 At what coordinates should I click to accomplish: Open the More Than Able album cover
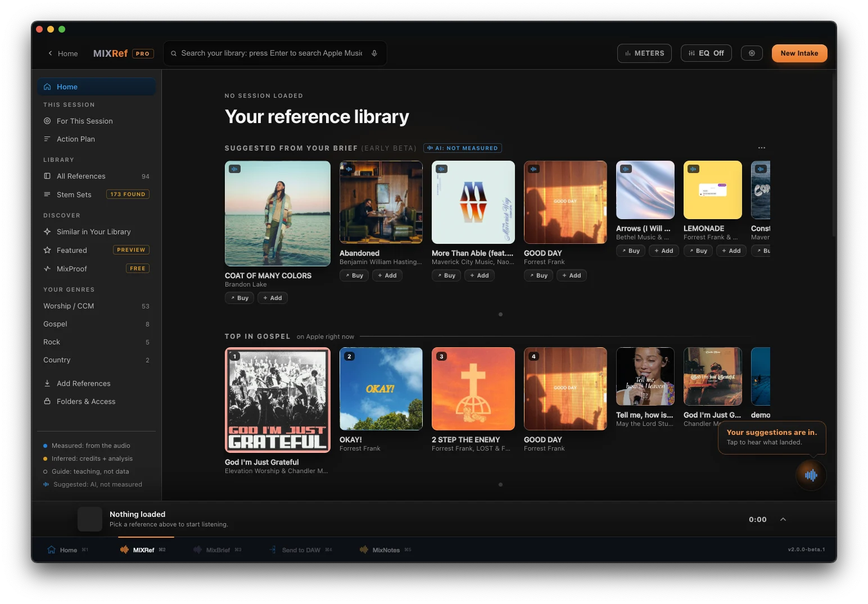(473, 202)
